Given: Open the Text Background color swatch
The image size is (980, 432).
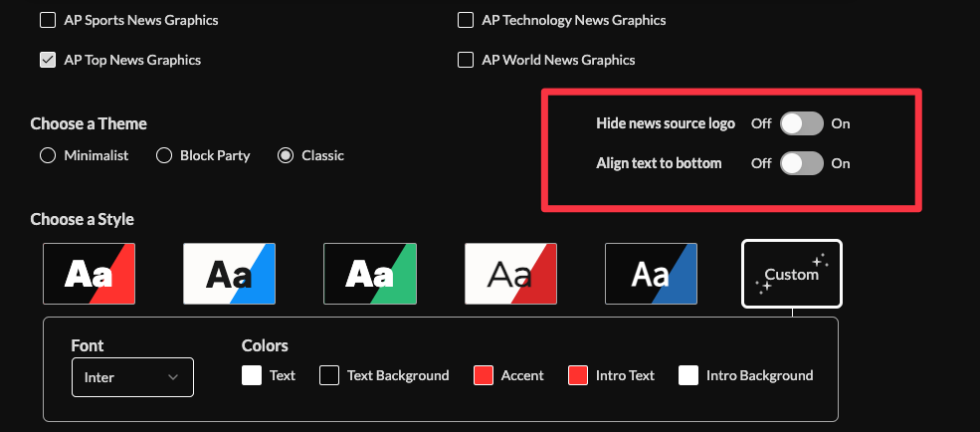Looking at the screenshot, I should click(x=329, y=375).
